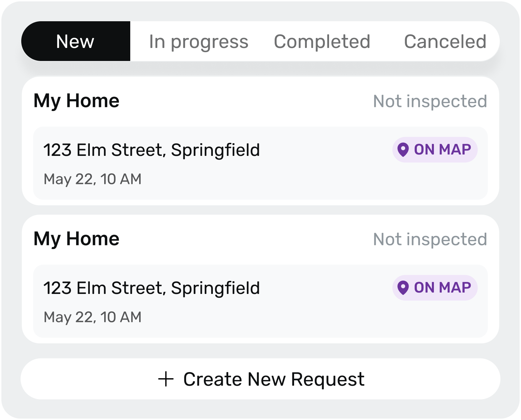Select the first 123 Elm Street, Springfield address
This screenshot has width=521, height=420.
pyautogui.click(x=152, y=150)
